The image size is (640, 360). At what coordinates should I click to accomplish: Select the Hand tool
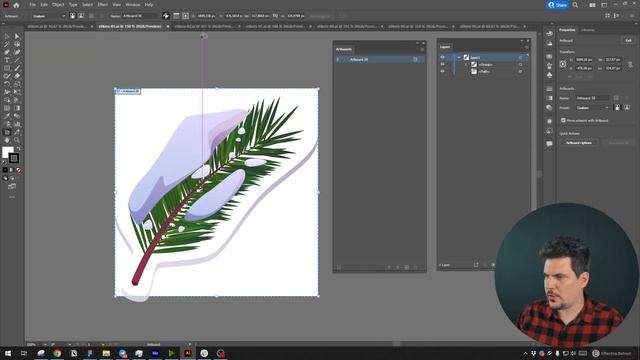click(7, 140)
